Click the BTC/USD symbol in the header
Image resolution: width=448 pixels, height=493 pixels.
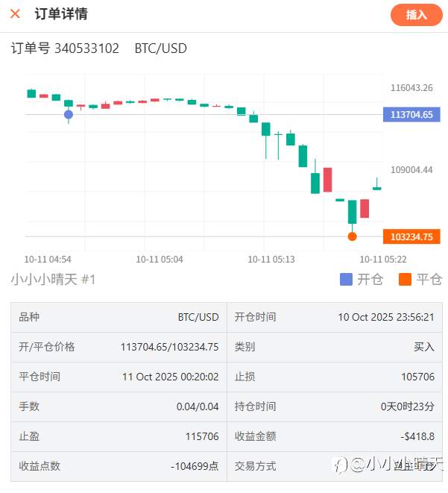(x=160, y=48)
